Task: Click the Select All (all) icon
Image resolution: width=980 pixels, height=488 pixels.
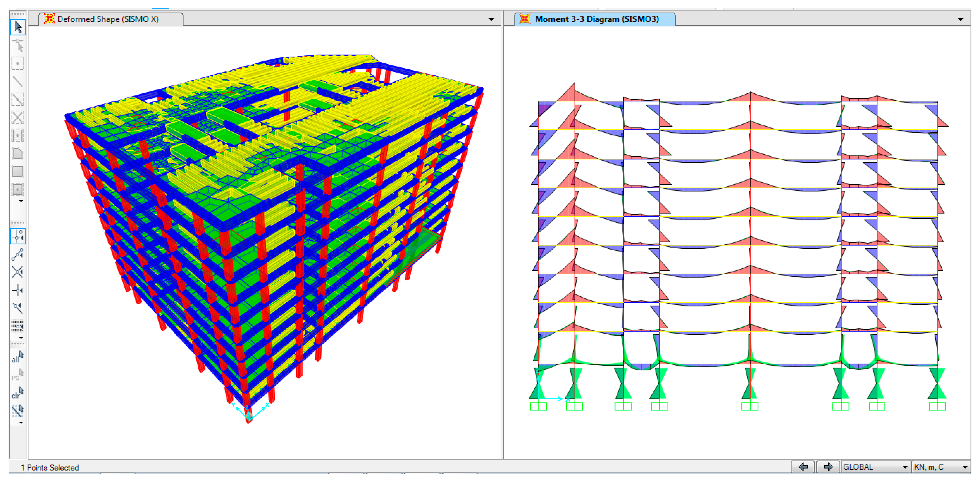Action: (x=18, y=357)
